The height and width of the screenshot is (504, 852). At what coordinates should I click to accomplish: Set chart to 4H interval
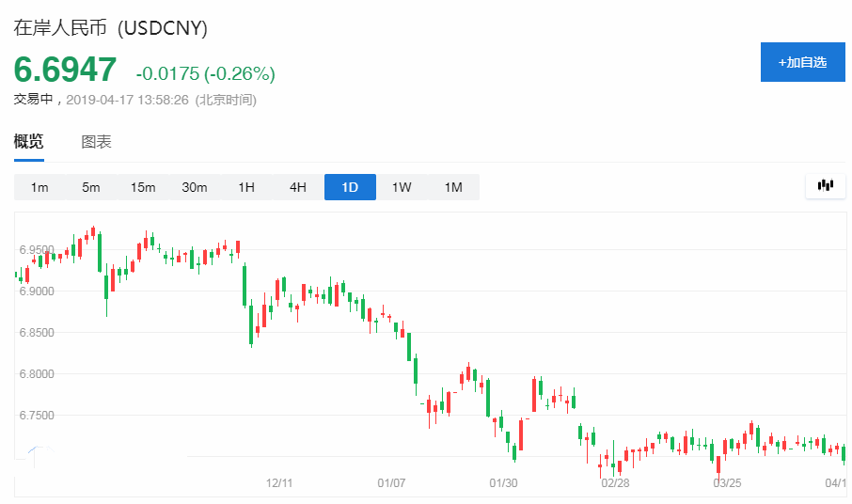tap(298, 187)
